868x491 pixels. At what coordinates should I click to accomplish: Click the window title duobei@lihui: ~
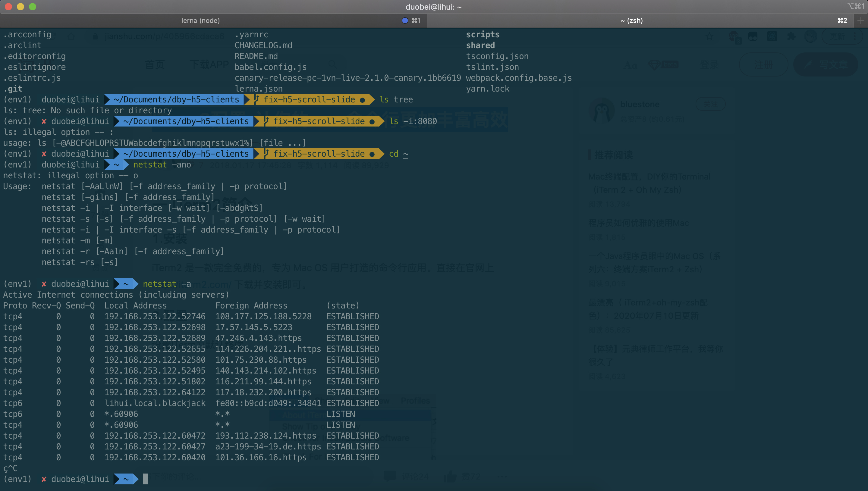click(x=433, y=7)
